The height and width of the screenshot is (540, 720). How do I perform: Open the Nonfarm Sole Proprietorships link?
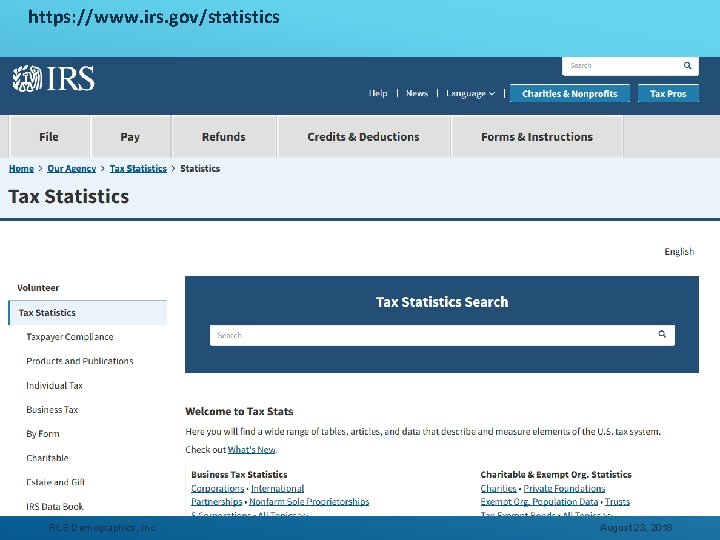[309, 501]
